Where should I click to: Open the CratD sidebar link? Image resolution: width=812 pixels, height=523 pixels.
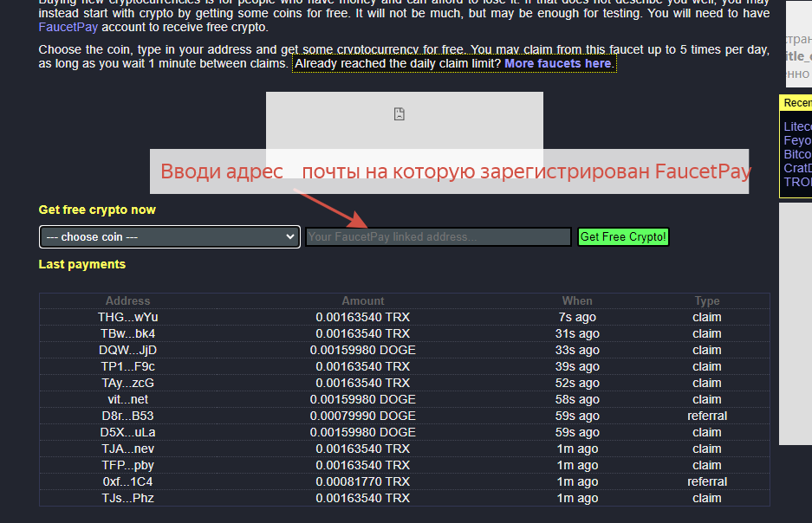click(797, 168)
